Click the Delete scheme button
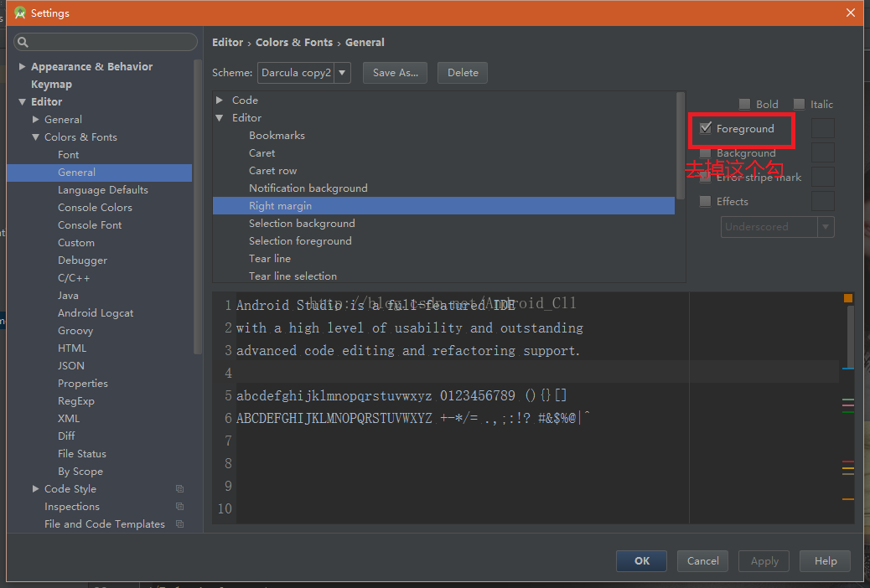 [463, 73]
